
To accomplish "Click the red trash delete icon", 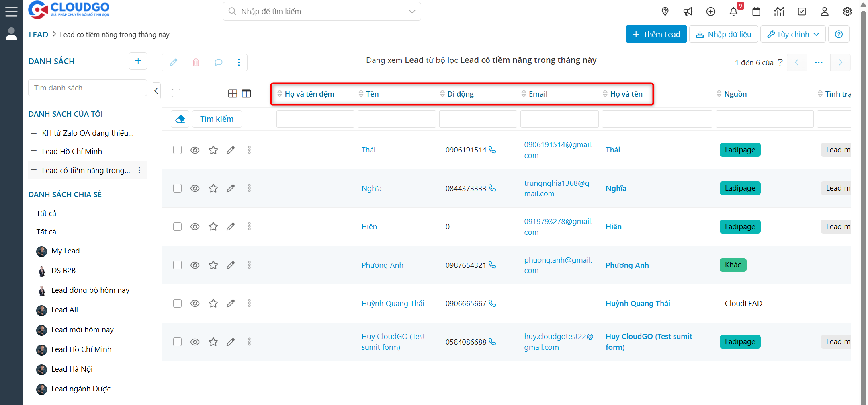I will [196, 62].
